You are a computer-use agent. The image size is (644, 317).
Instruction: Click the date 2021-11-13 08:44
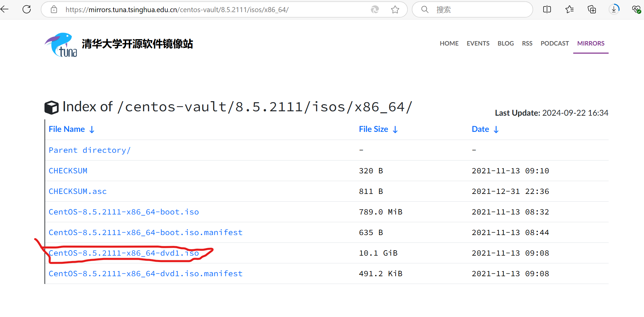[510, 232]
